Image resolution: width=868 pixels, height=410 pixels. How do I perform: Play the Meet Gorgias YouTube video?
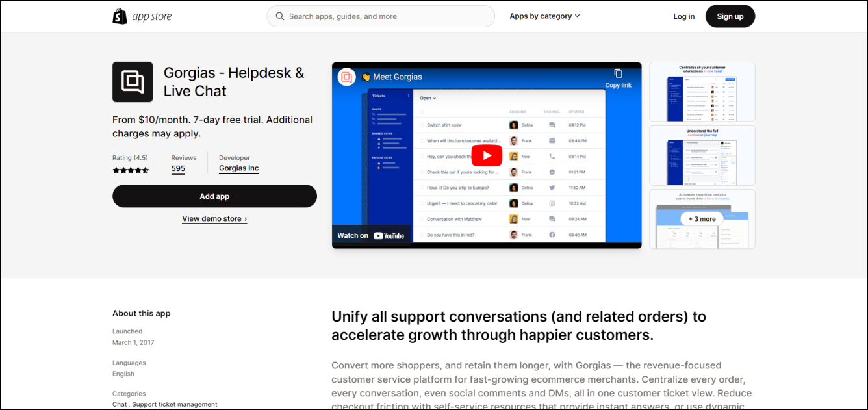487,155
